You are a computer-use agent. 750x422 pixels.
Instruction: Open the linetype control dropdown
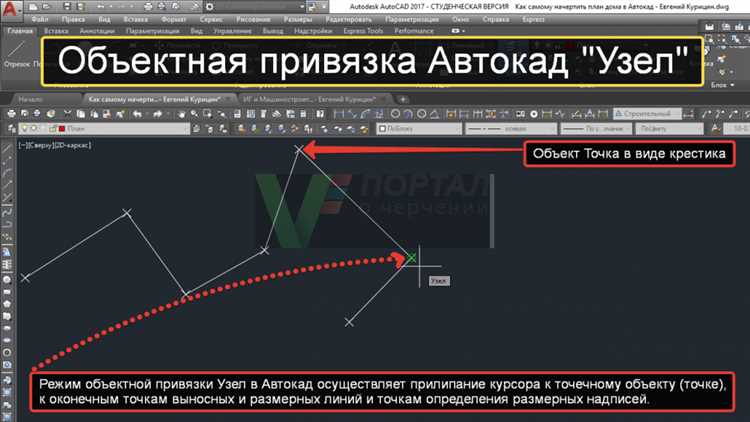tap(511, 129)
